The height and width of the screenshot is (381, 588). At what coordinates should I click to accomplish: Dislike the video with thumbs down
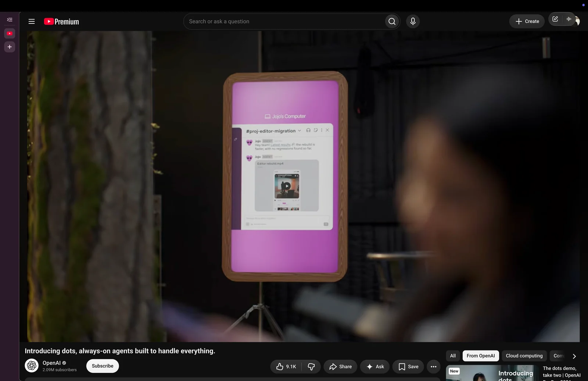(311, 367)
